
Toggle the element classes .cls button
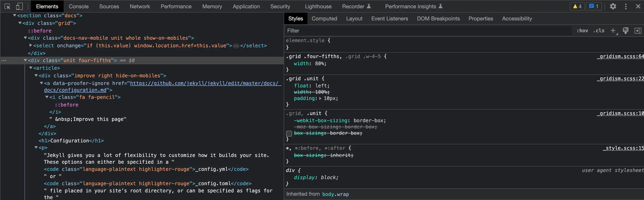599,31
